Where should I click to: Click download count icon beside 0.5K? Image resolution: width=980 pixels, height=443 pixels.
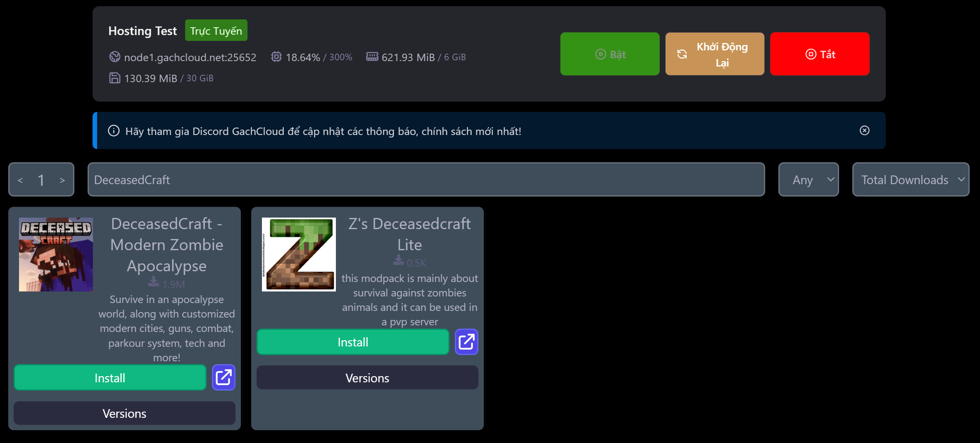tap(399, 261)
